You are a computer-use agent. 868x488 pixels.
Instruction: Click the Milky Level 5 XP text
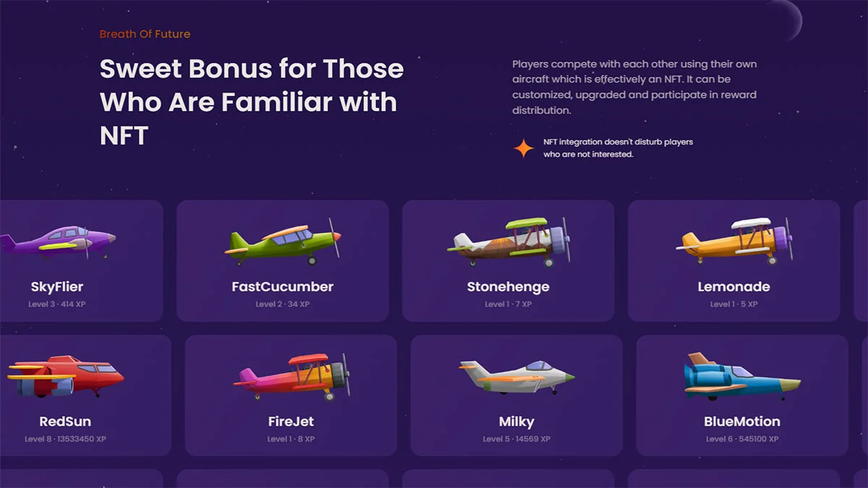coord(516,439)
